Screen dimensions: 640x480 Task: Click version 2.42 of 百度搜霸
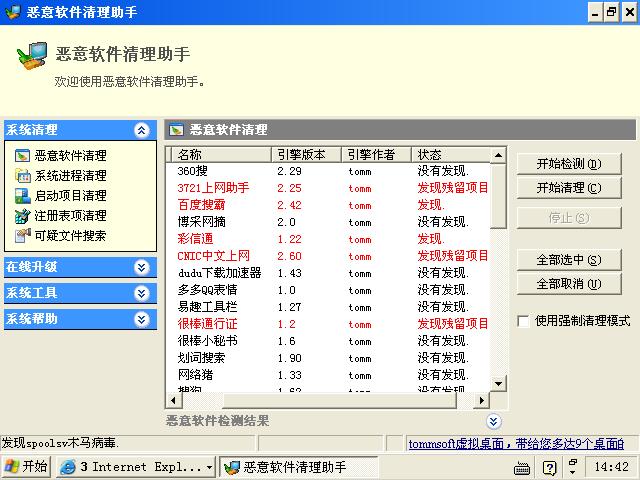tap(289, 205)
